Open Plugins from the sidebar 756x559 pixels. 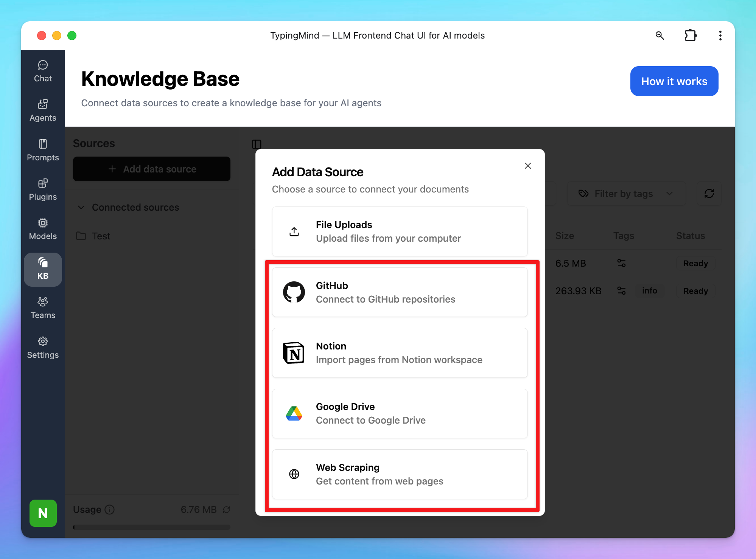[43, 189]
